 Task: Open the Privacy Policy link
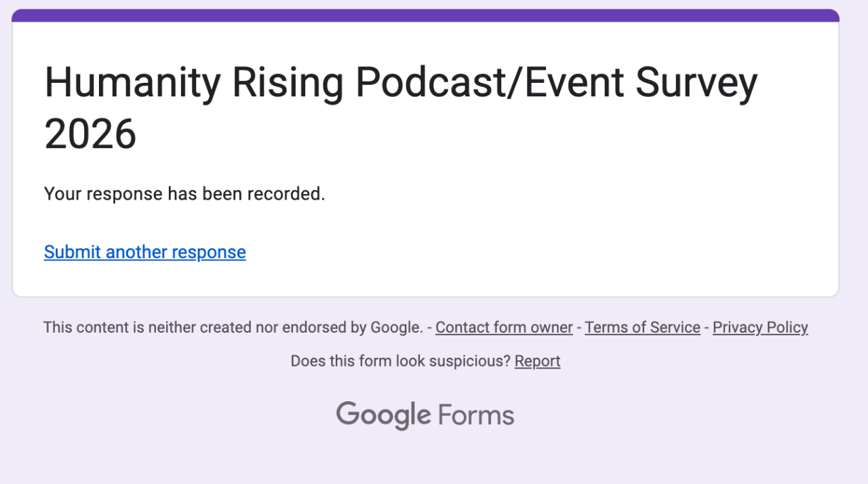tap(759, 327)
